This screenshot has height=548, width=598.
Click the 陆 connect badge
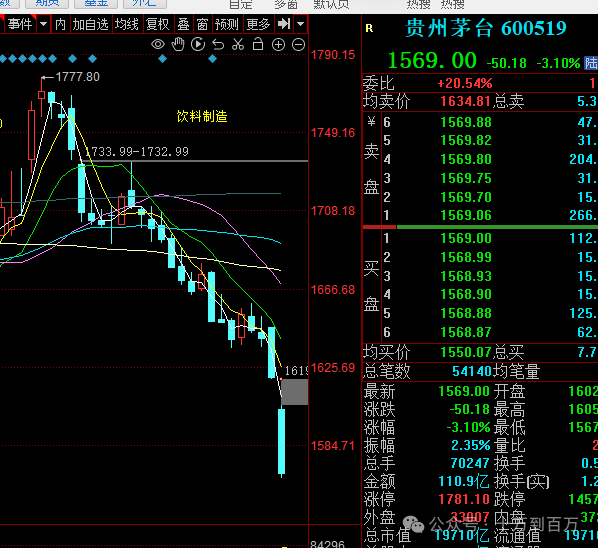[x=591, y=63]
